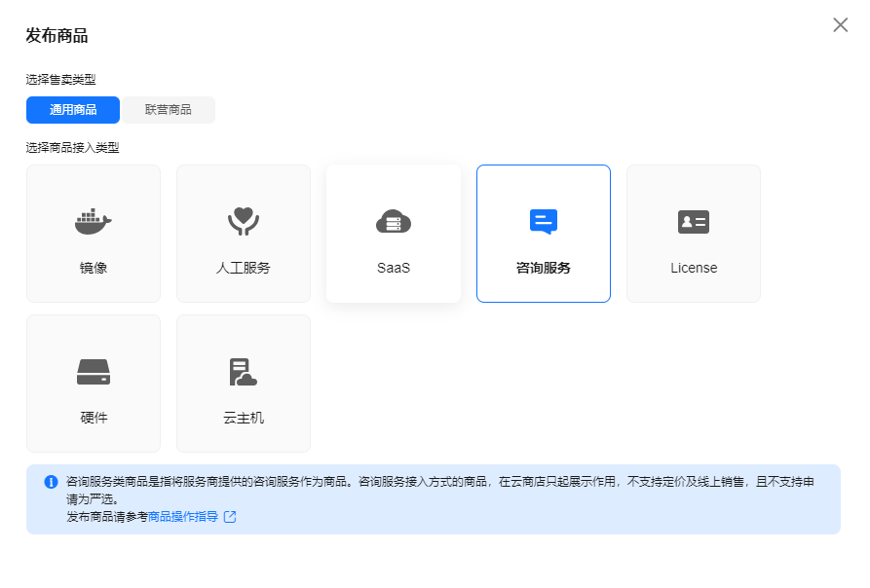Click the ID card icon for License
The image size is (870, 588).
[x=694, y=222]
